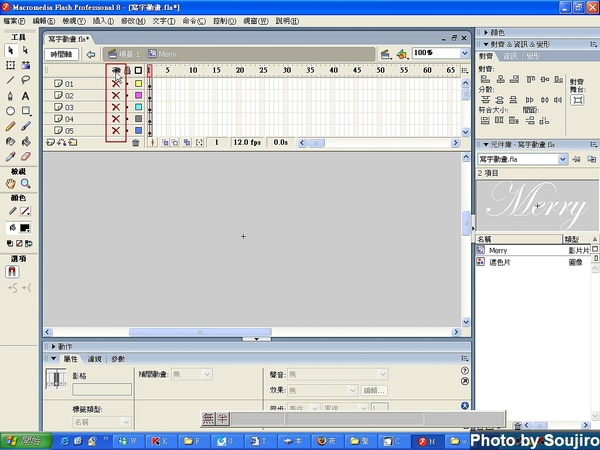This screenshot has height=450, width=600.
Task: Select the Oval tool
Action: pyautogui.click(x=11, y=111)
